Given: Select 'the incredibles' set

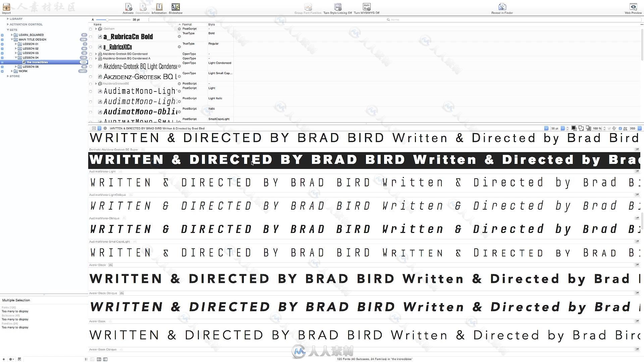Looking at the screenshot, I should point(44,62).
